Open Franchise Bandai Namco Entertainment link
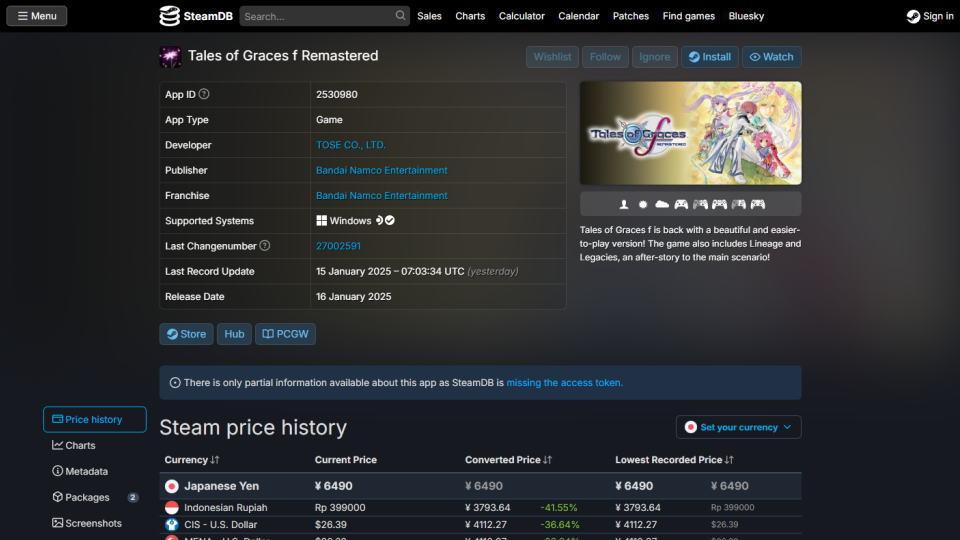The height and width of the screenshot is (540, 960). coord(381,195)
